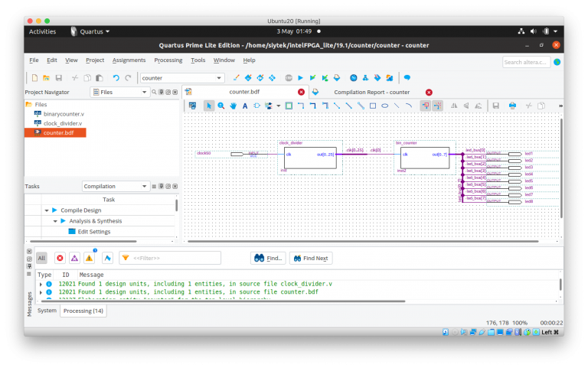The image size is (588, 368).
Task: Choose the Text tool (A) icon
Action: coord(245,106)
